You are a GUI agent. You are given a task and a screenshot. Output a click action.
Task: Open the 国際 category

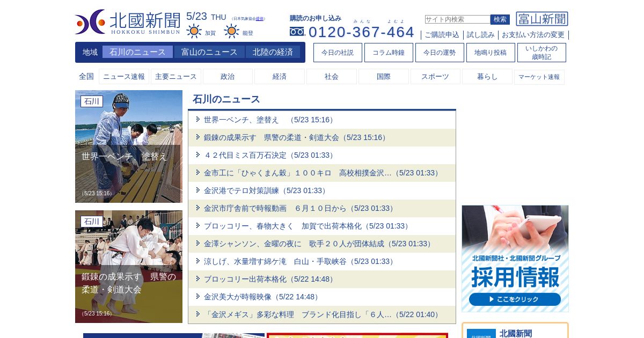tap(384, 77)
